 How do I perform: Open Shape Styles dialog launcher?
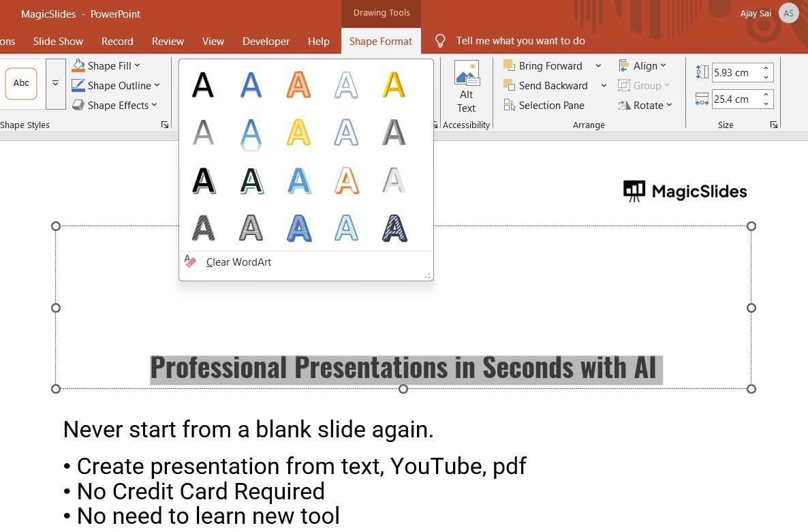(165, 125)
